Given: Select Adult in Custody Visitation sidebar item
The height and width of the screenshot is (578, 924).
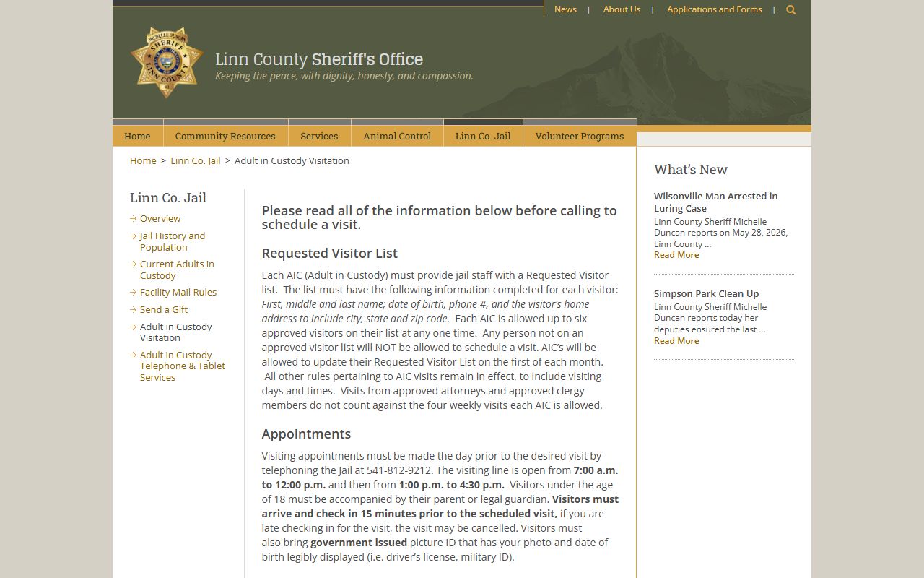Looking at the screenshot, I should tap(176, 332).
